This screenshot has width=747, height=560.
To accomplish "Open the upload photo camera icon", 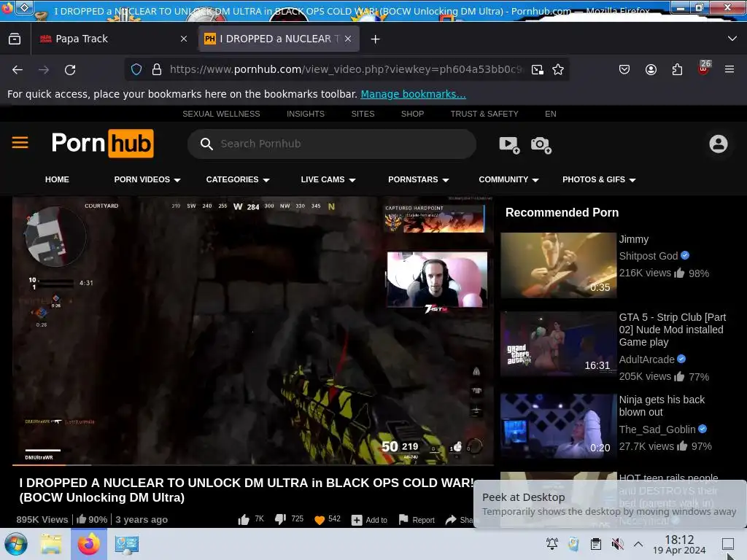I will pos(541,144).
